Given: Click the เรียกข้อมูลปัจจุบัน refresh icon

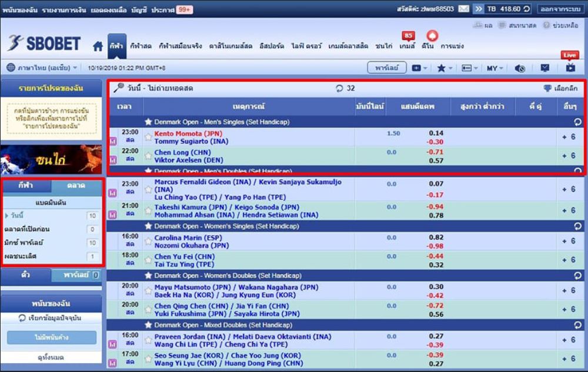Looking at the screenshot, I should point(22,318).
